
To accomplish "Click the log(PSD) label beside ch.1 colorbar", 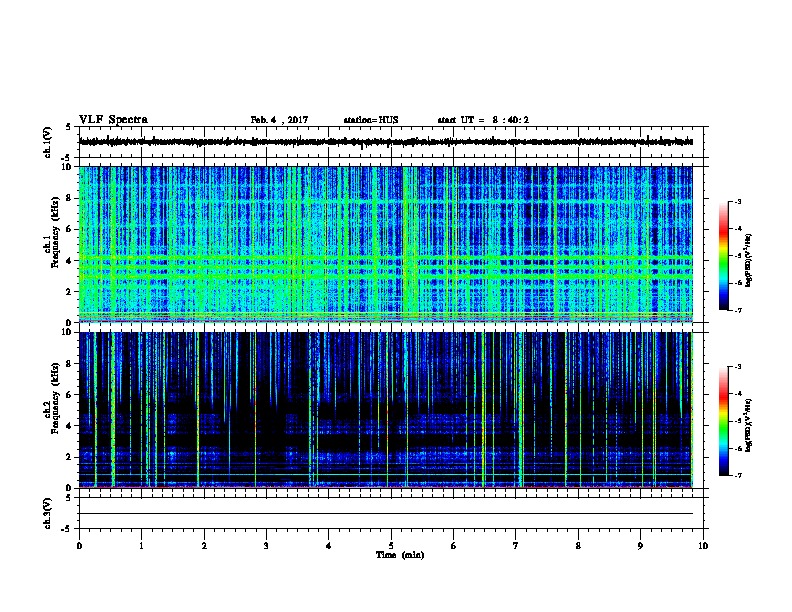I will (x=748, y=260).
